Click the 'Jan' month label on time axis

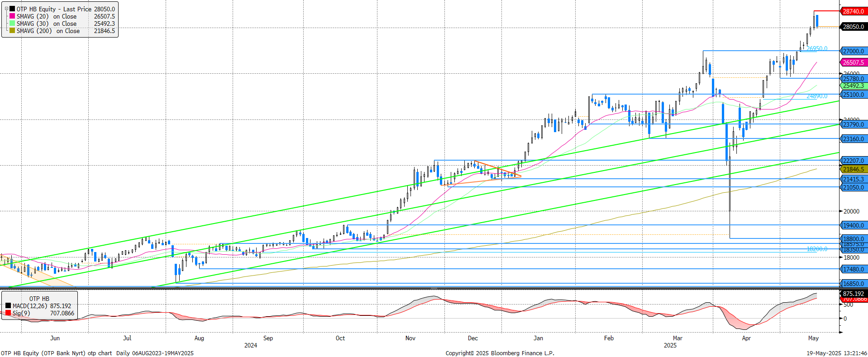(538, 338)
